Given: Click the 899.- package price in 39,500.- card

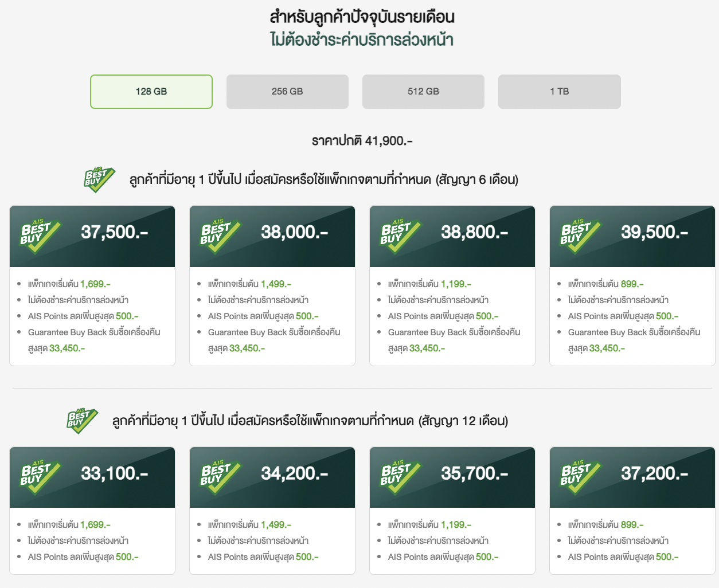Looking at the screenshot, I should click(632, 284).
